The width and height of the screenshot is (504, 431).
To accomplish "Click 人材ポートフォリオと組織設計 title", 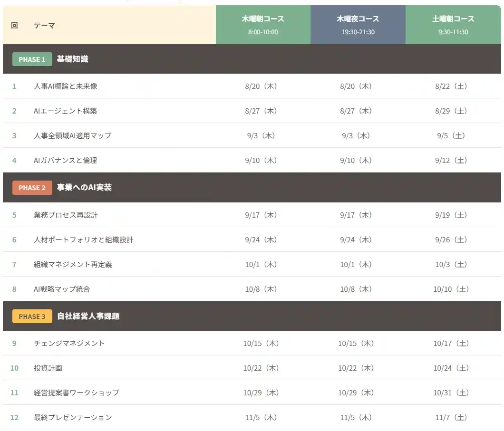I will pos(84,239).
